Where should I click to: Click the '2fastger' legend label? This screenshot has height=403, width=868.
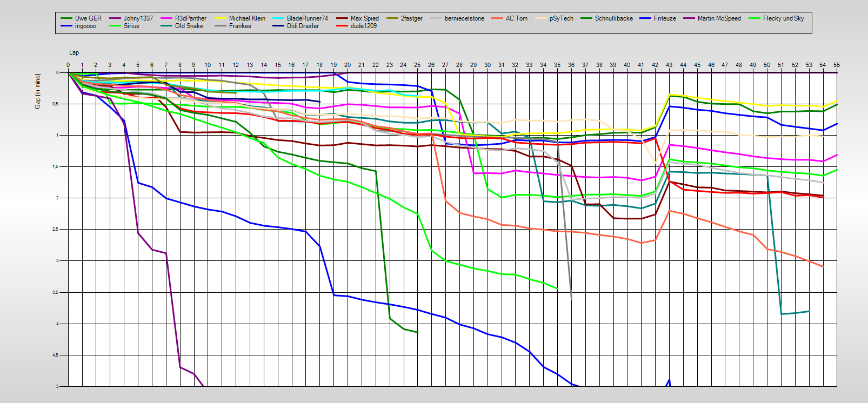pyautogui.click(x=412, y=18)
